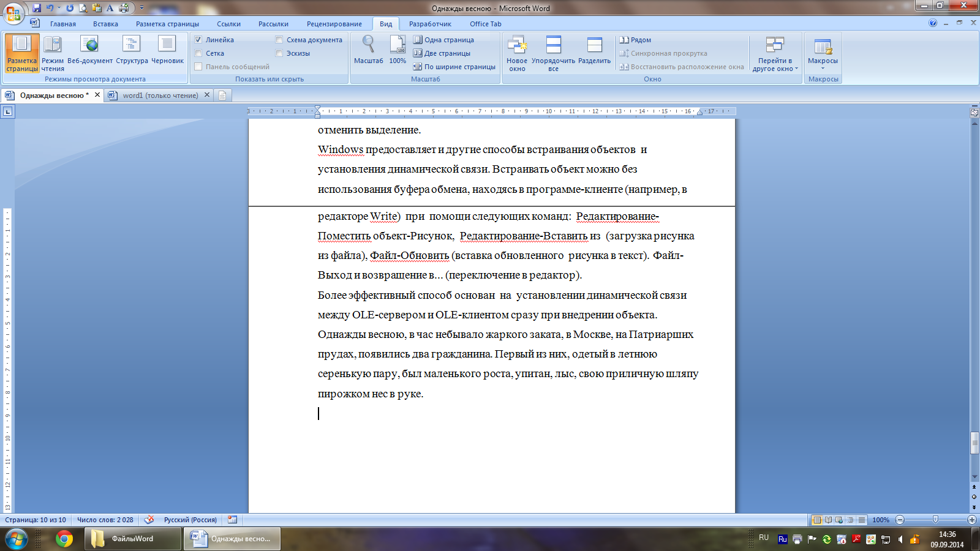Image resolution: width=980 pixels, height=551 pixels.
Task: Click Упорядочить все windows
Action: (553, 54)
